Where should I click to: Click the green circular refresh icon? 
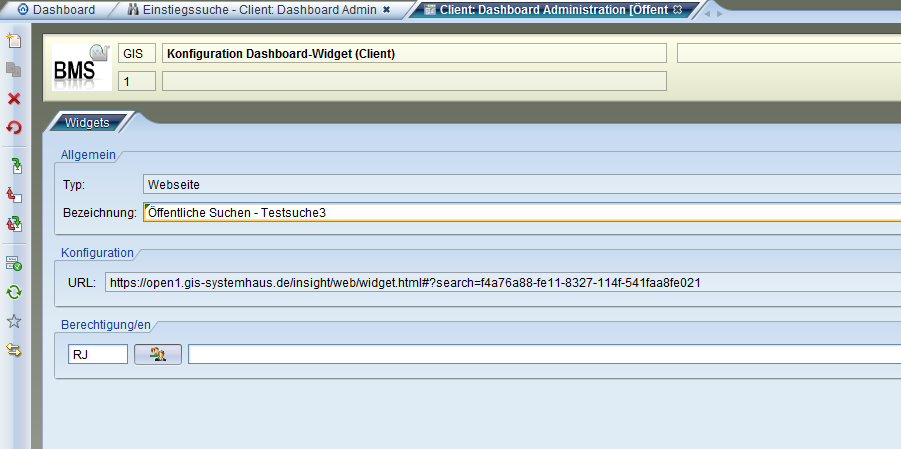14,292
